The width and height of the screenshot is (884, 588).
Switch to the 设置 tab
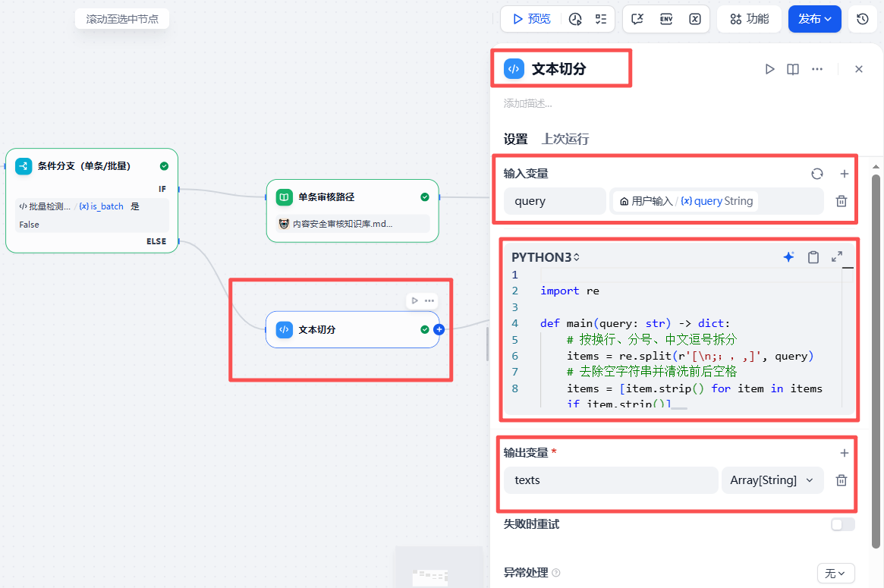point(516,139)
